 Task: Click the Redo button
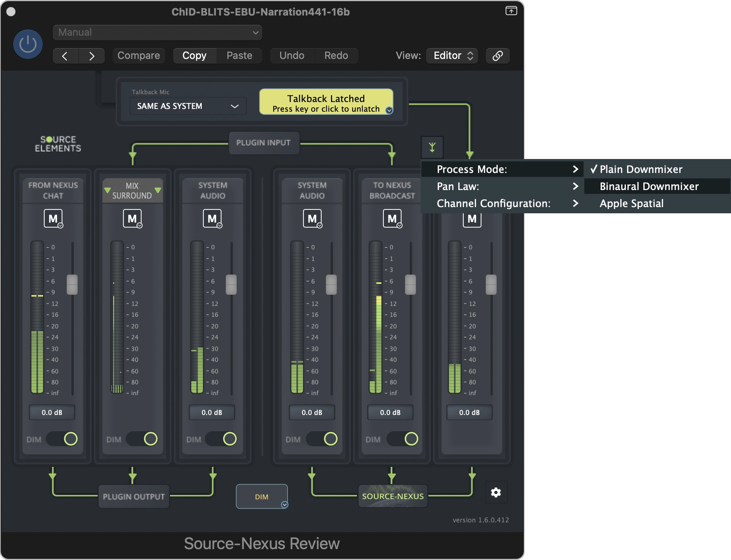coord(336,56)
